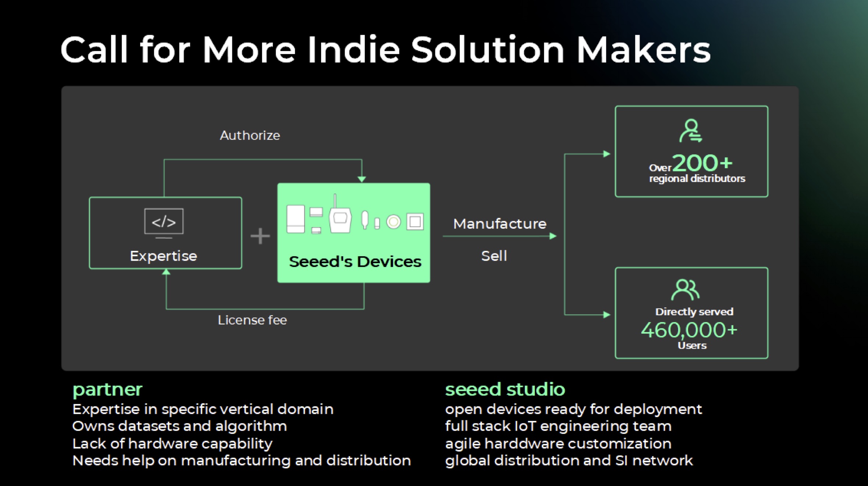The width and height of the screenshot is (868, 486).
Task: Click the Manufacture arrow label
Action: [x=500, y=224]
